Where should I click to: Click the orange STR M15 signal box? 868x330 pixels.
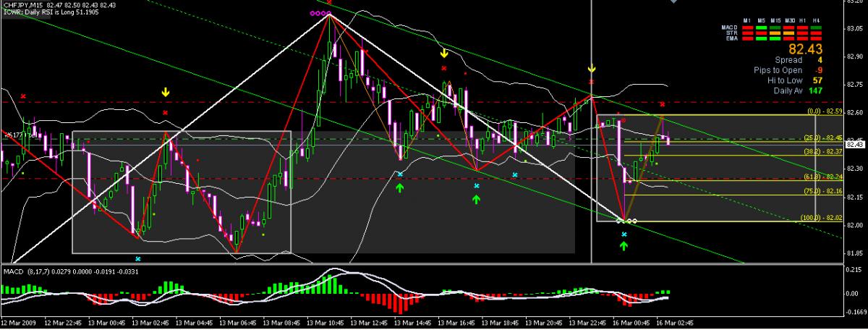click(775, 33)
